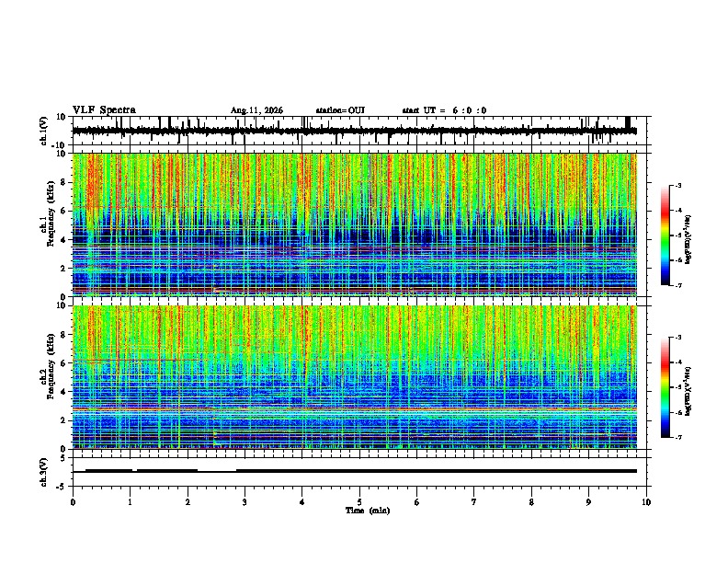Click the ch.2 spectrogram color scale bar

click(665, 387)
